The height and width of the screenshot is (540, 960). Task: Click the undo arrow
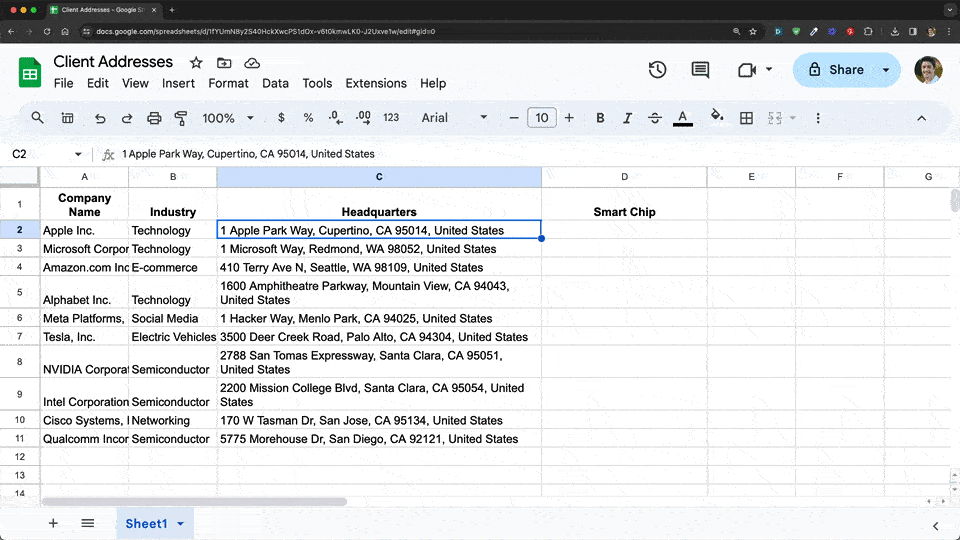(x=100, y=118)
